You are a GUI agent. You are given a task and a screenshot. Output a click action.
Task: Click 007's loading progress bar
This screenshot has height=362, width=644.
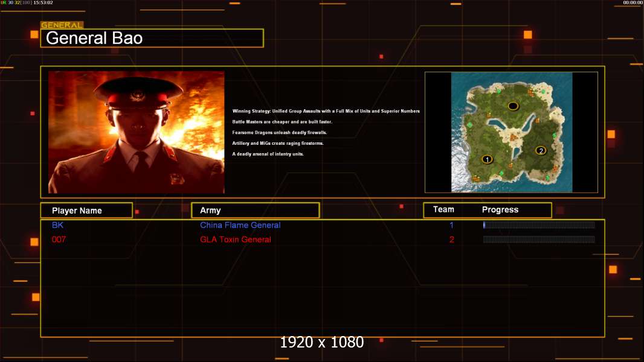coord(539,239)
